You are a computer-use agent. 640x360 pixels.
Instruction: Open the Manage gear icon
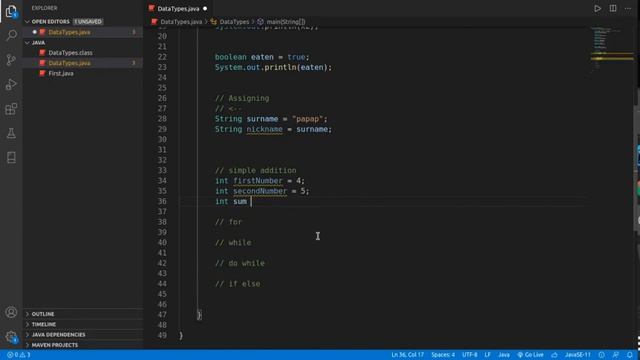pyautogui.click(x=11, y=337)
